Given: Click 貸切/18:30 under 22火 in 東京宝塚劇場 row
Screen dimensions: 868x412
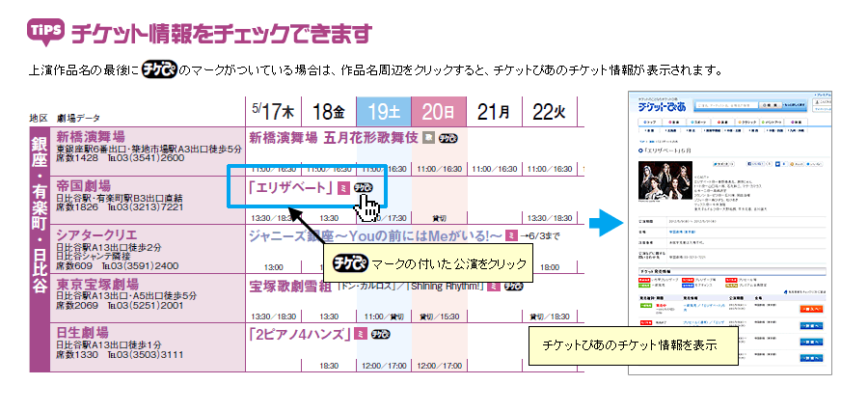Looking at the screenshot, I should pos(551,316).
